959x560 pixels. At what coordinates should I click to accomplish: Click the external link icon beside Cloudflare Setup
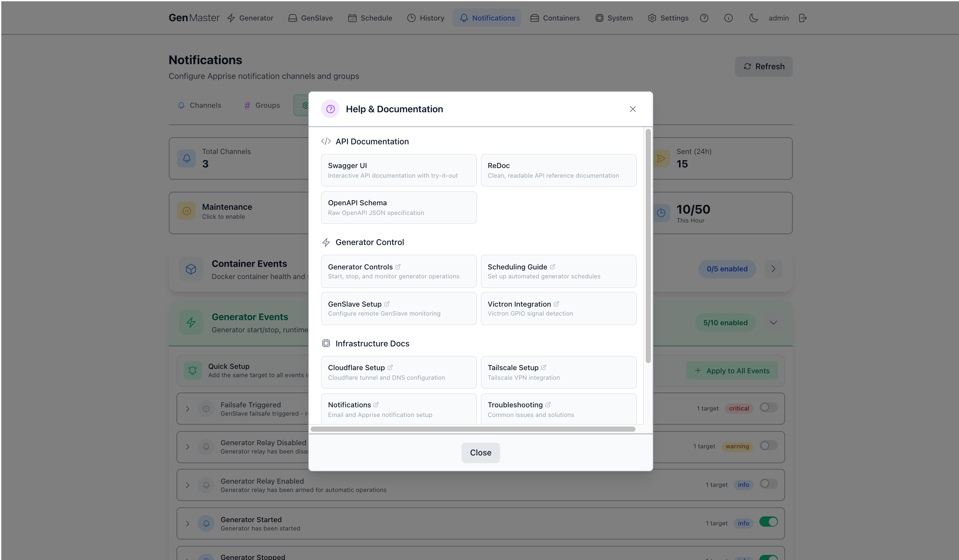(390, 368)
